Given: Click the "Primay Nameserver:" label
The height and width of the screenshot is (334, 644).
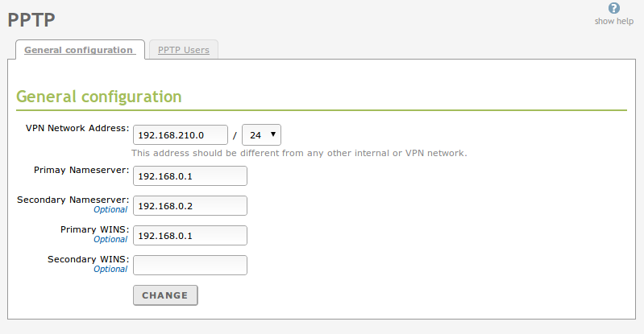Looking at the screenshot, I should point(81,170).
